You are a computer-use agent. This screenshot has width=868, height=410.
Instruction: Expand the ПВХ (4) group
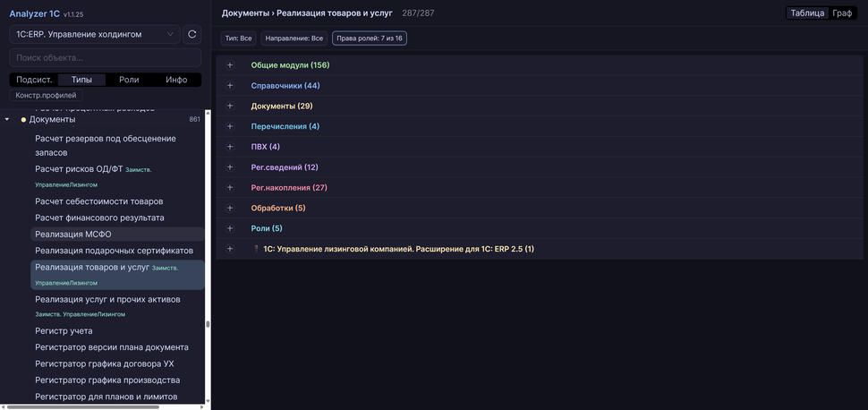click(x=230, y=147)
